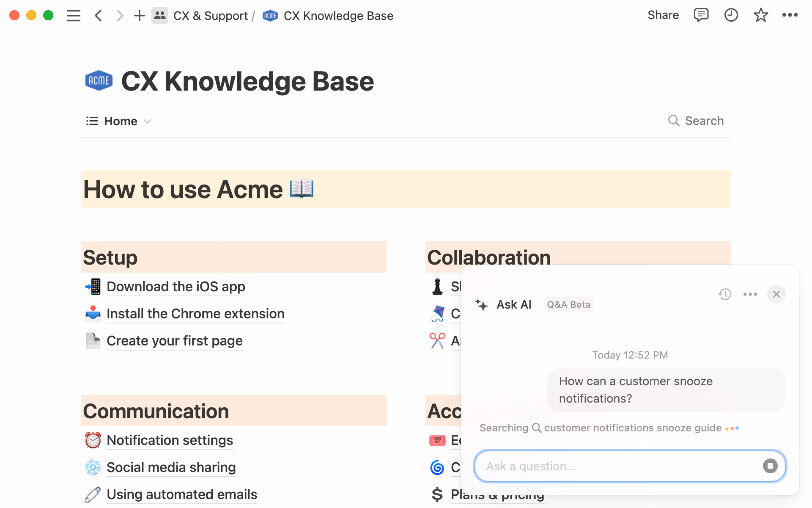Viewport: 812px width, 508px height.
Task: Open the Social media sharing guide
Action: pyautogui.click(x=171, y=468)
